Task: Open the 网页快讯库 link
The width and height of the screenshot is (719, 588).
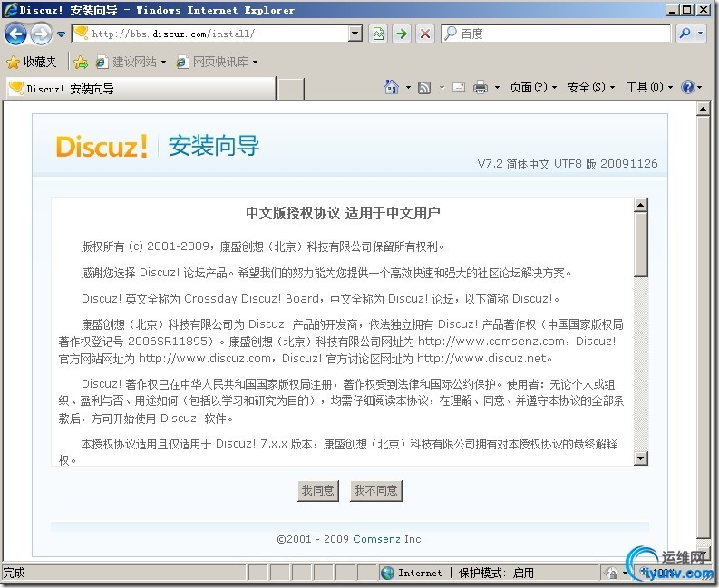Action: click(x=212, y=62)
